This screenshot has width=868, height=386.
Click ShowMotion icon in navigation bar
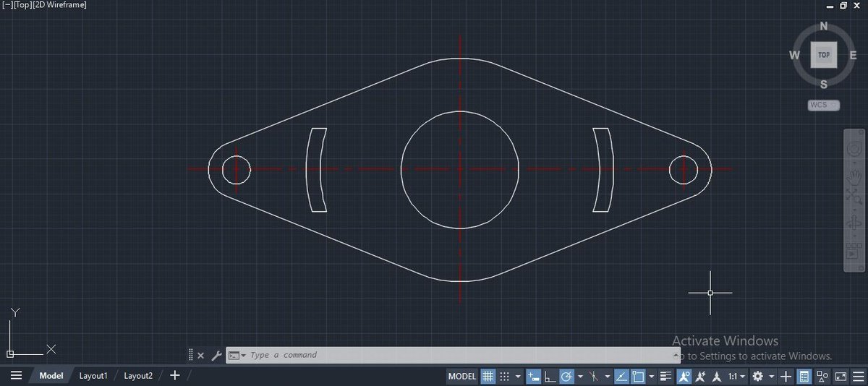(x=854, y=252)
